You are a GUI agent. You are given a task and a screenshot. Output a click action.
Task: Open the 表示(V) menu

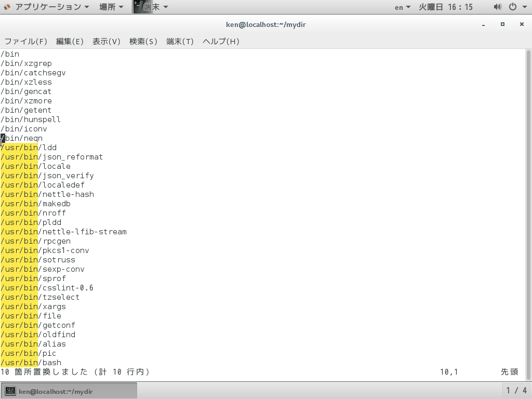tap(106, 41)
